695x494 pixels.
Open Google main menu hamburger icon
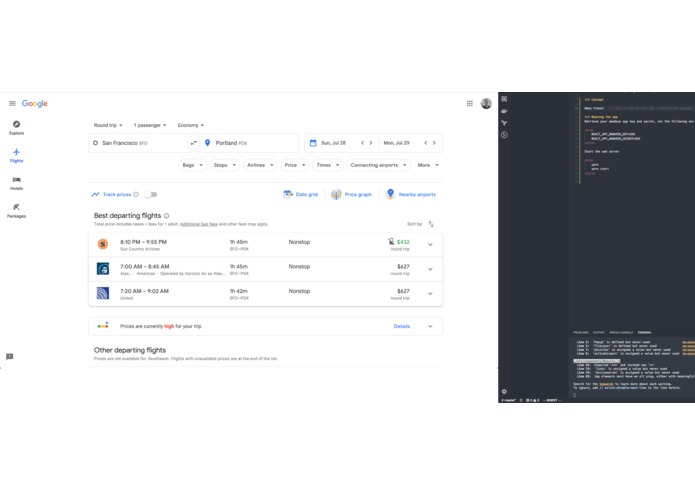point(12,103)
